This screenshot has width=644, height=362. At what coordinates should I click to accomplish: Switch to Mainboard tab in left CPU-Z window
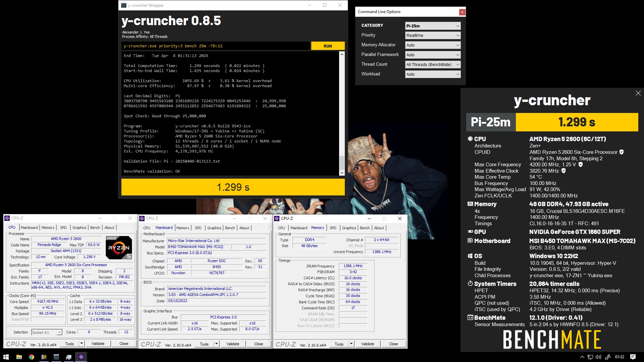pos(29,228)
